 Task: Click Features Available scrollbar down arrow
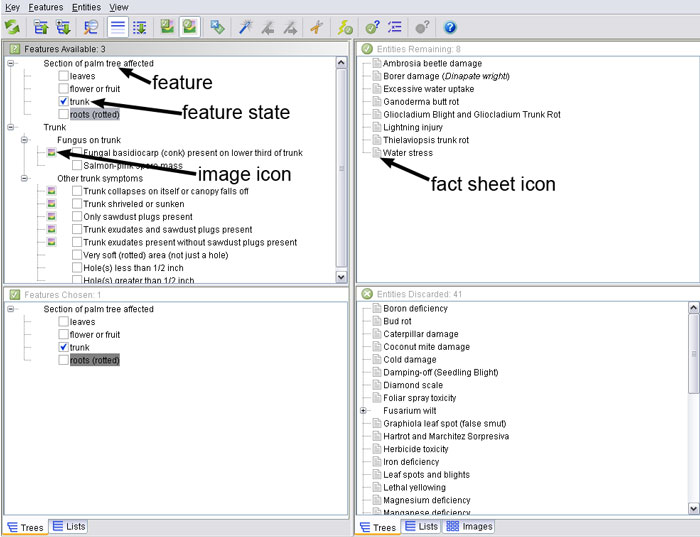click(x=341, y=276)
